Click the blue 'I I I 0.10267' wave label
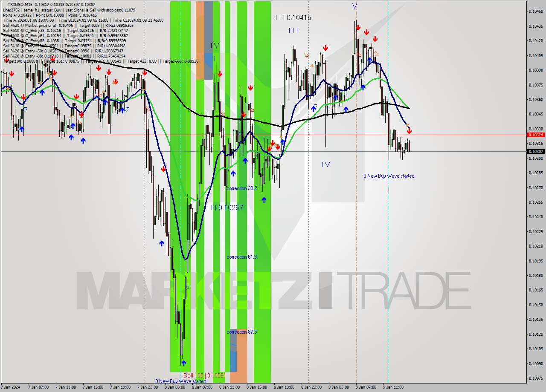Screen dimensions: 546x392 point(225,208)
